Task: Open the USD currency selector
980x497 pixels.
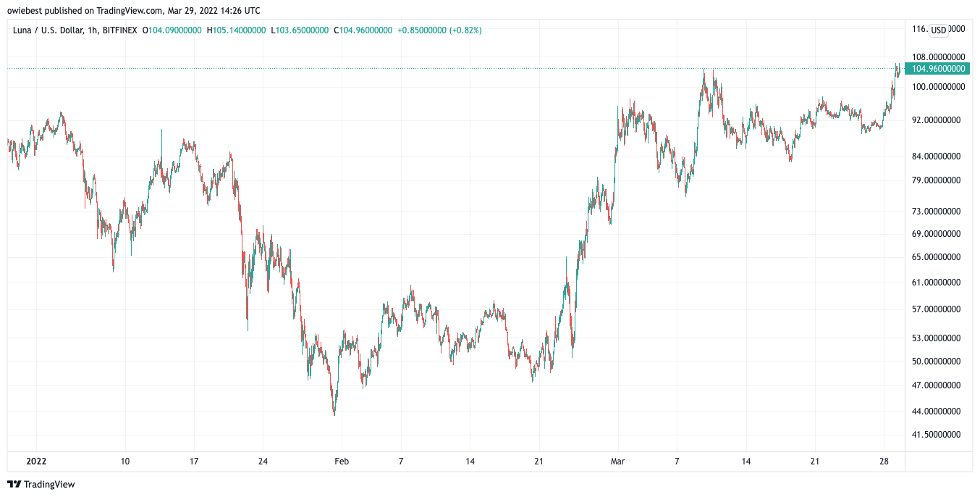Action: point(938,30)
